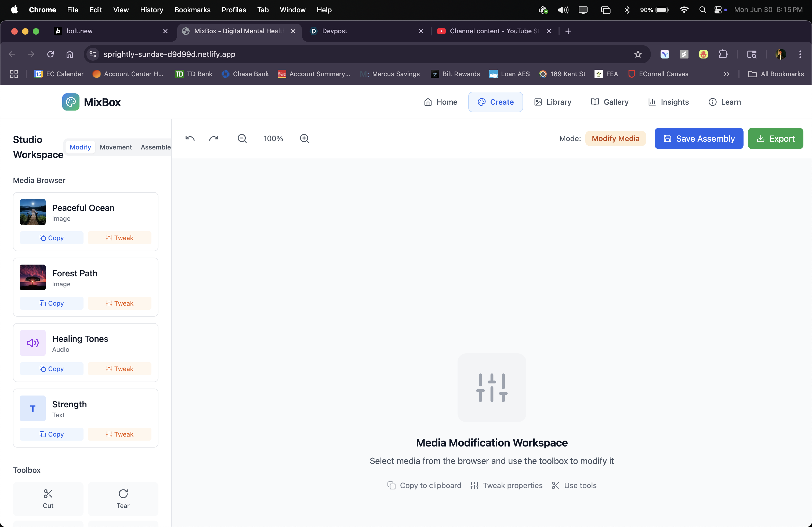Switch to the Assemble tab
The height and width of the screenshot is (527, 812).
pyautogui.click(x=155, y=147)
